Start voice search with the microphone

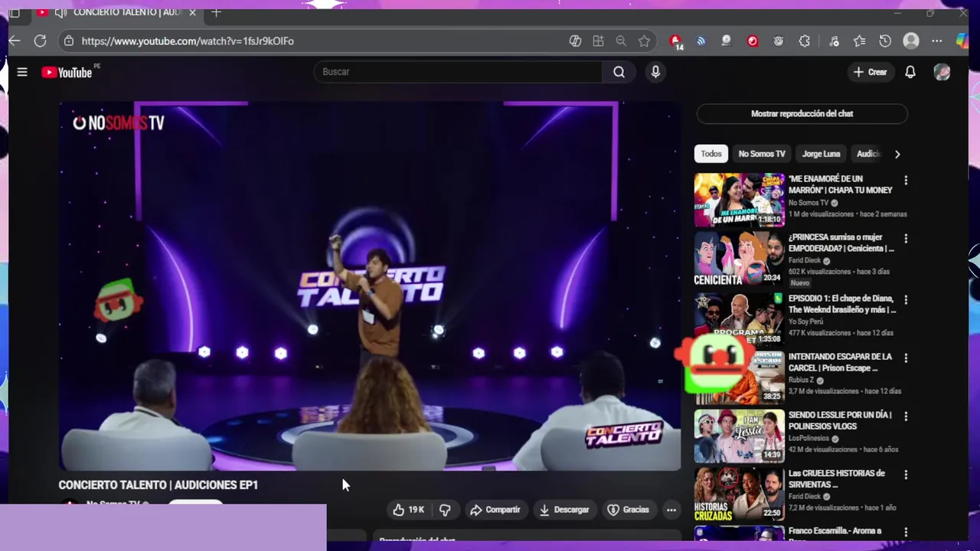click(x=655, y=72)
